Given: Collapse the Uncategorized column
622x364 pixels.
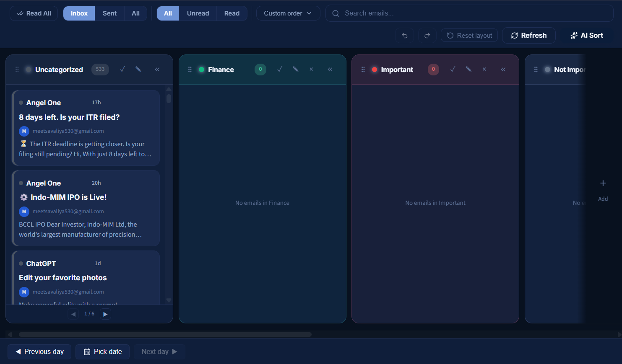Looking at the screenshot, I should (157, 70).
